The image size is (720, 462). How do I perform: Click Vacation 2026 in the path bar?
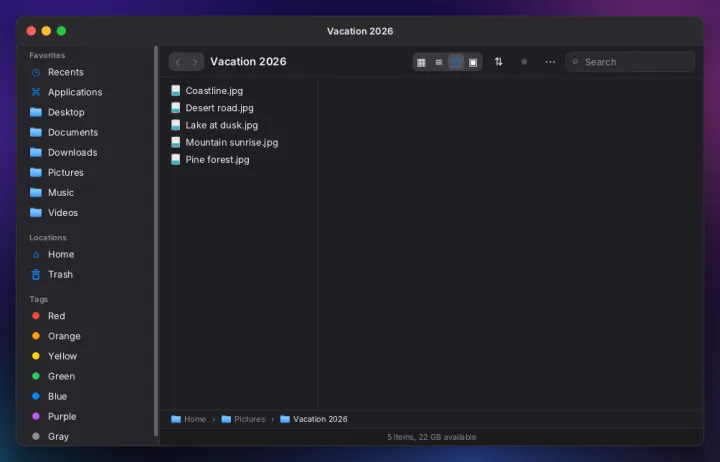pyautogui.click(x=314, y=419)
